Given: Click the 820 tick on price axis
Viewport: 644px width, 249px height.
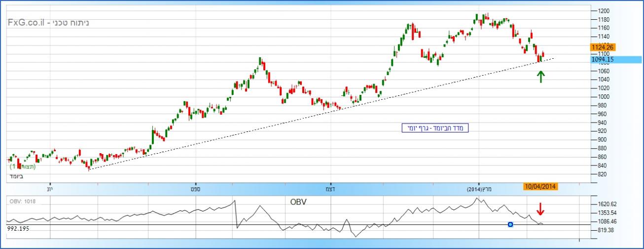Looking at the screenshot, I should coord(602,174).
